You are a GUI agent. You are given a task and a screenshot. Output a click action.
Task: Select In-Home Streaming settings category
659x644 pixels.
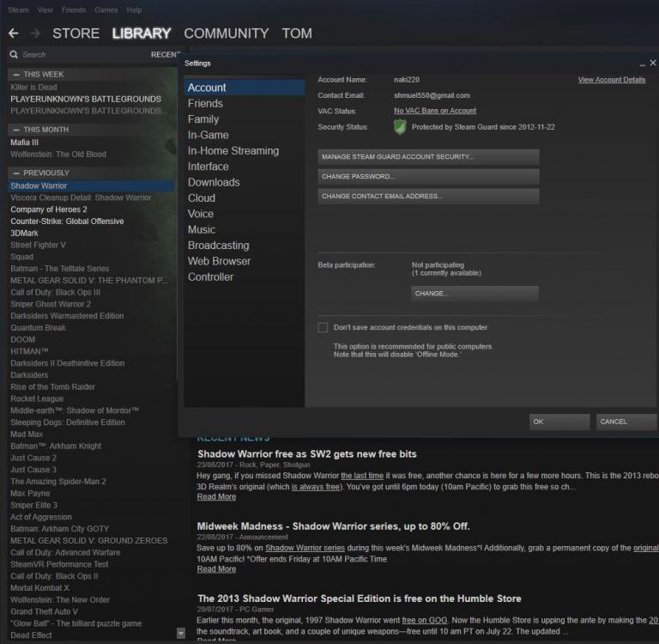[x=245, y=150]
